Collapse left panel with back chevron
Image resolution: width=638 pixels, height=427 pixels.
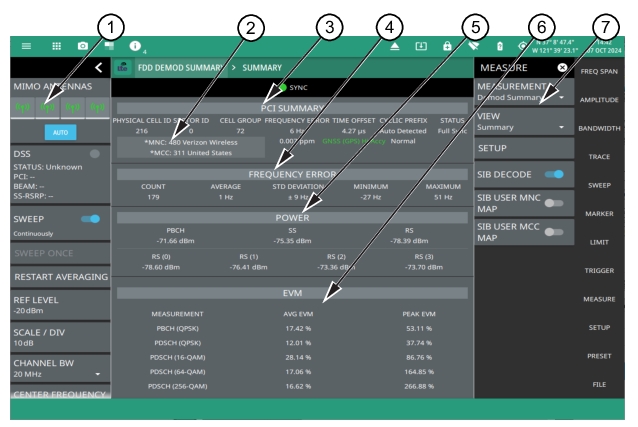tap(97, 68)
